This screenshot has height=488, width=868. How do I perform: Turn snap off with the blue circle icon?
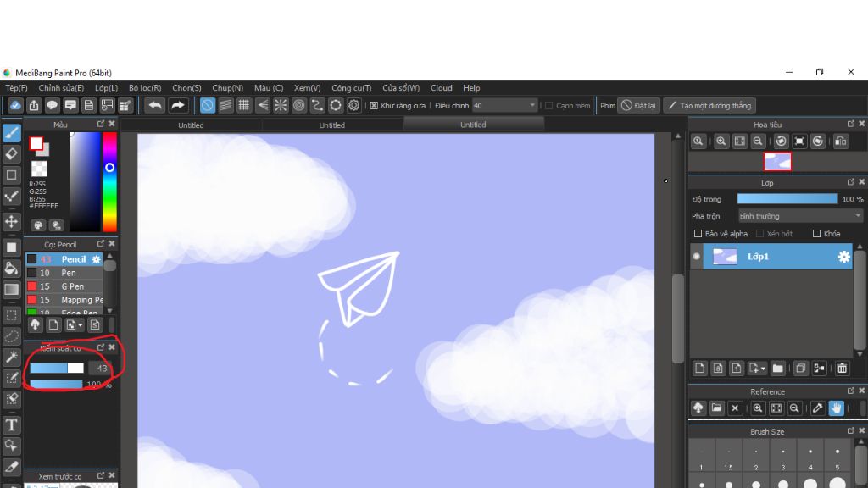click(207, 105)
